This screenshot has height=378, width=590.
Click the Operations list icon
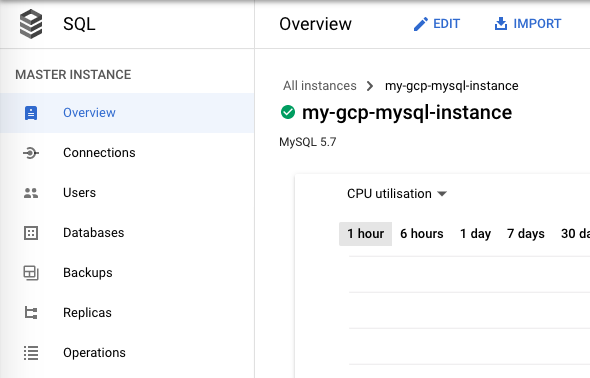point(31,353)
